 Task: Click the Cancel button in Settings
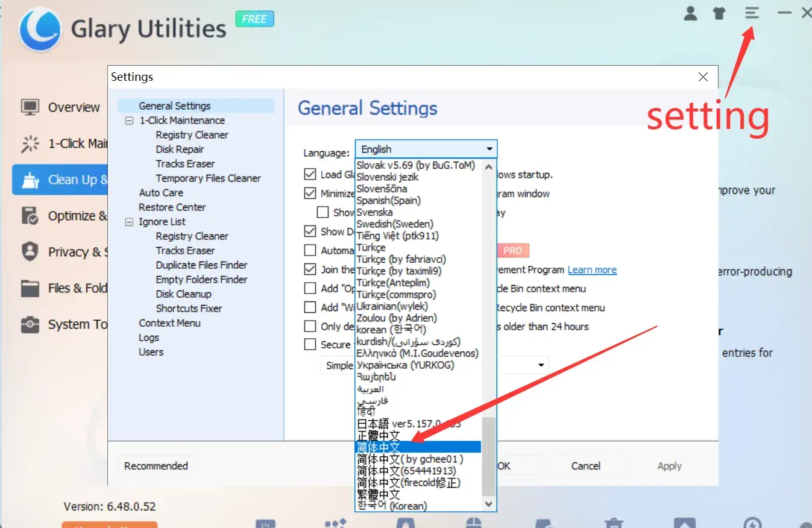coord(585,466)
